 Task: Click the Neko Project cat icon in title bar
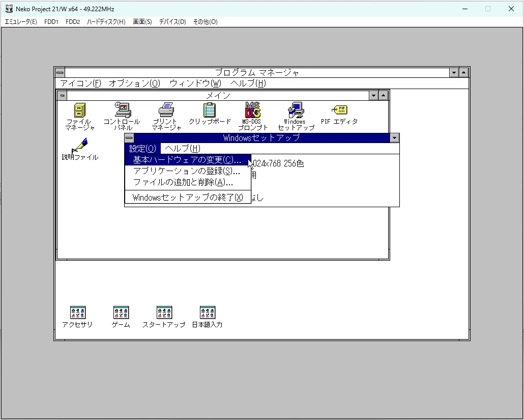9,9
